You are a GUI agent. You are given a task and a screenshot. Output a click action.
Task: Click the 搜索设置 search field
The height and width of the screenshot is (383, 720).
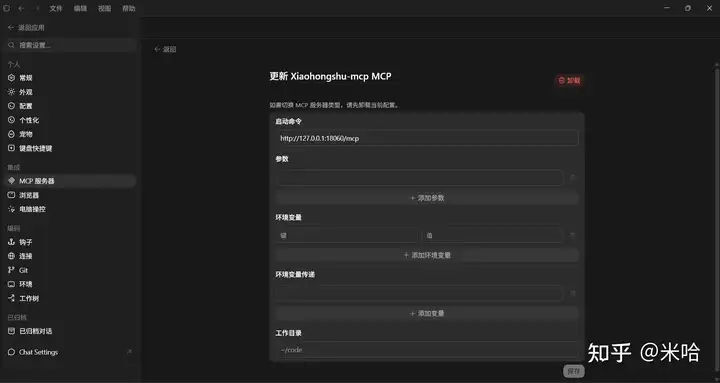(x=71, y=45)
